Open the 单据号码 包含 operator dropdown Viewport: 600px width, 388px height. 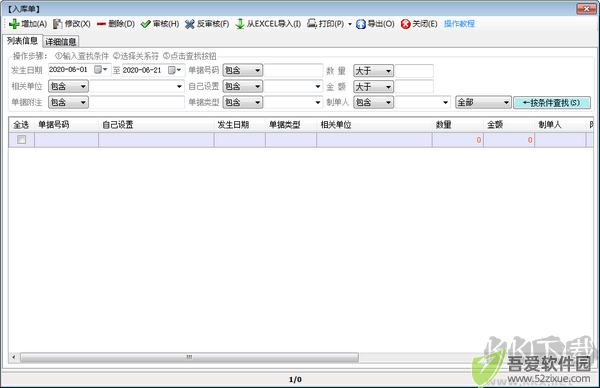point(243,70)
